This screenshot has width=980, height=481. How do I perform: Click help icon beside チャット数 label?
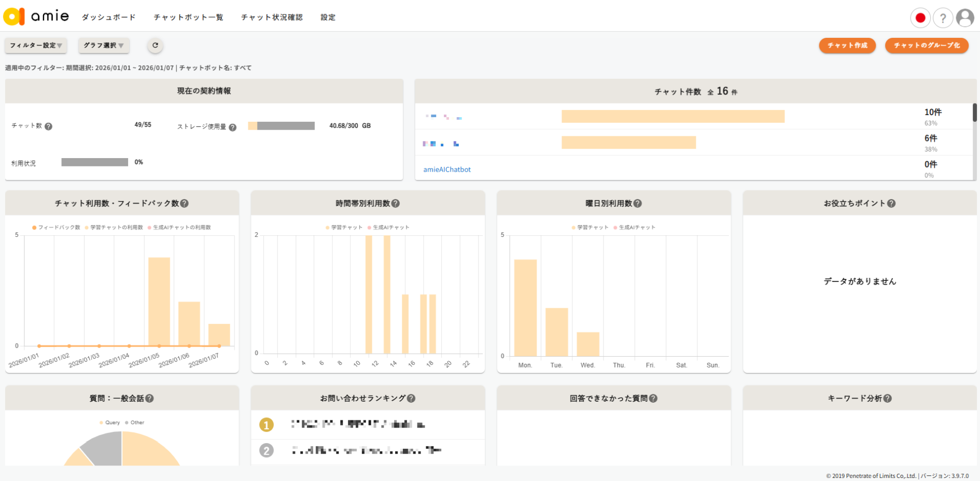tap(48, 126)
